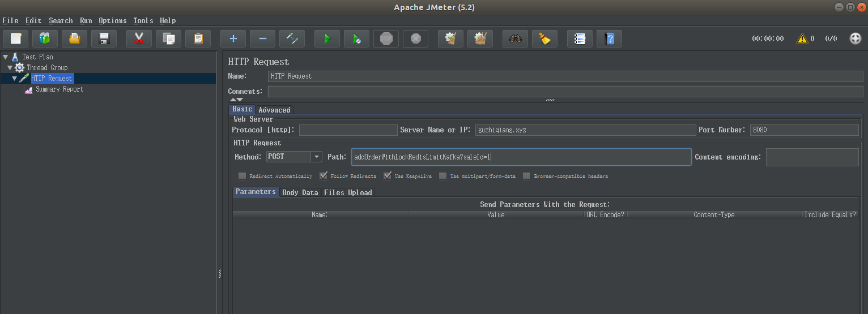Click the Comments input field
The width and height of the screenshot is (868, 314).
[565, 91]
